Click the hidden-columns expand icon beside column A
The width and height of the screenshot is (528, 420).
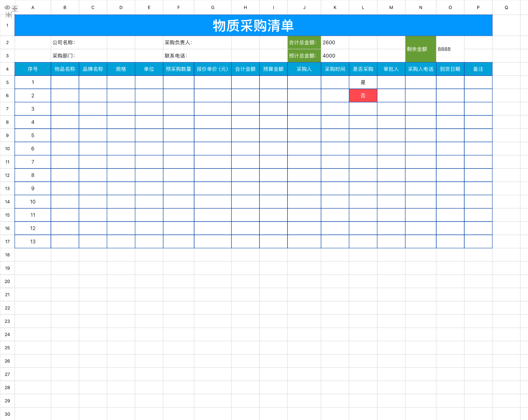[x=15, y=8]
